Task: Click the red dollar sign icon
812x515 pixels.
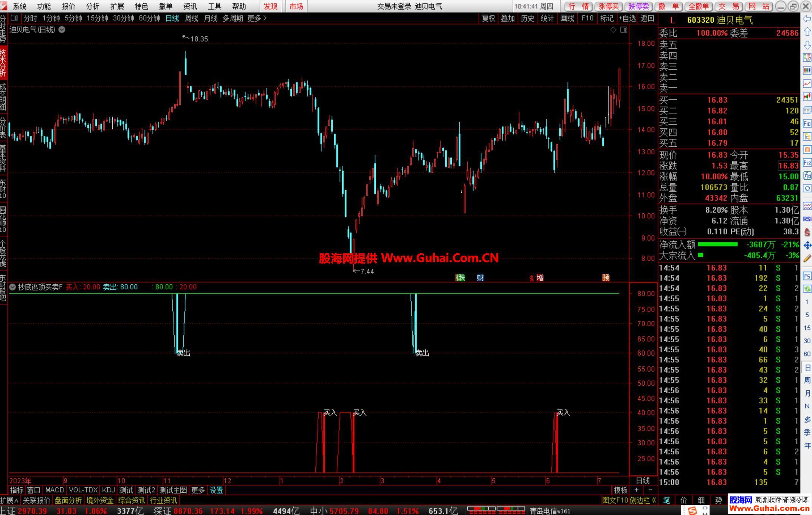Action: (807, 232)
